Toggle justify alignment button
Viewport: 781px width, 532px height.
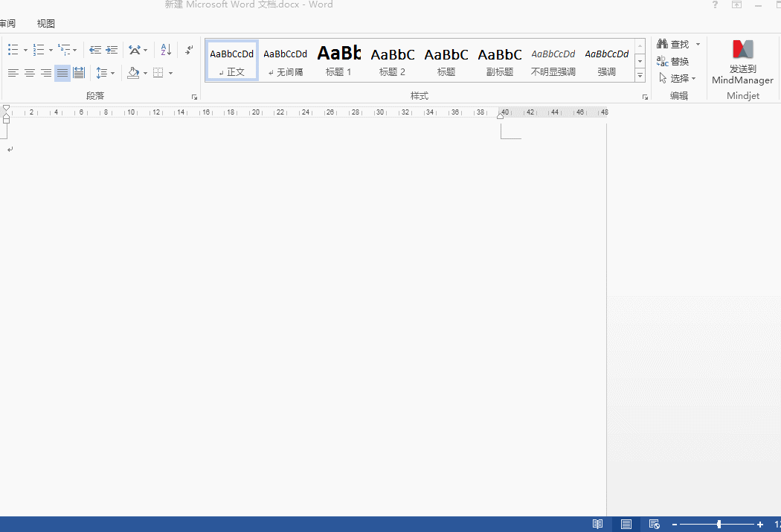tap(62, 73)
